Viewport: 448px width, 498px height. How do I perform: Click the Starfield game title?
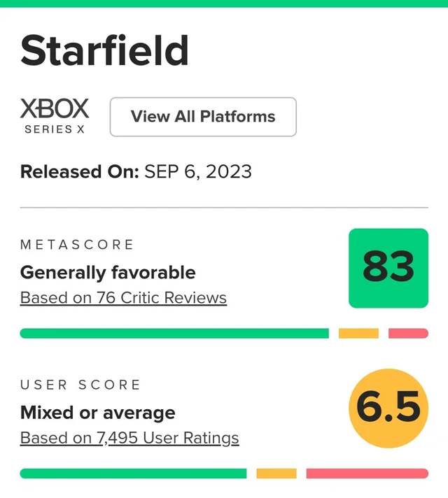104,50
